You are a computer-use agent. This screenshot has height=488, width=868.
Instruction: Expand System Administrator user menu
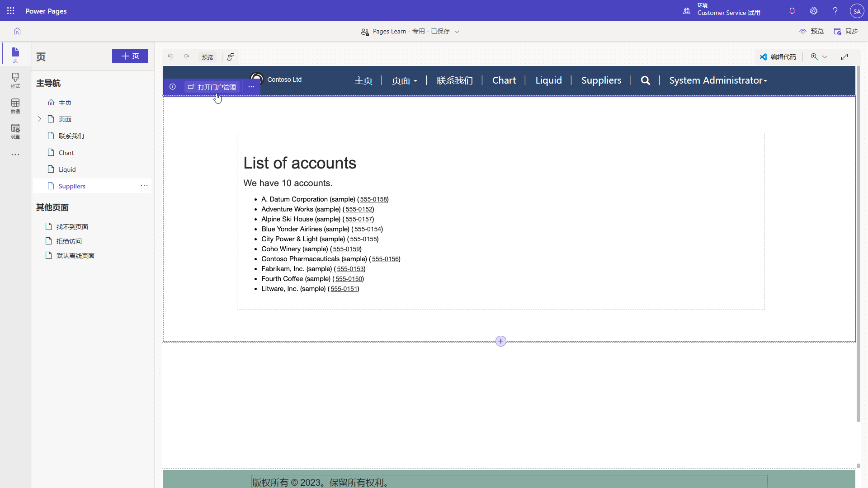718,80
